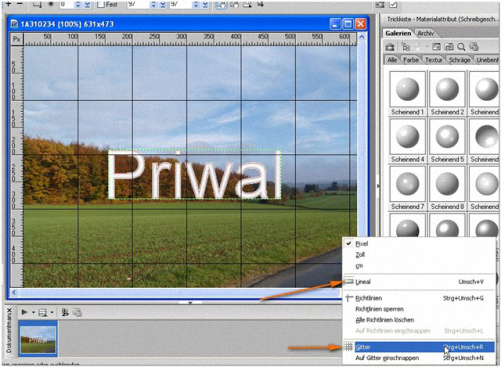
Task: Click spinner arrows of the first numeric field
Action: coord(78,4)
